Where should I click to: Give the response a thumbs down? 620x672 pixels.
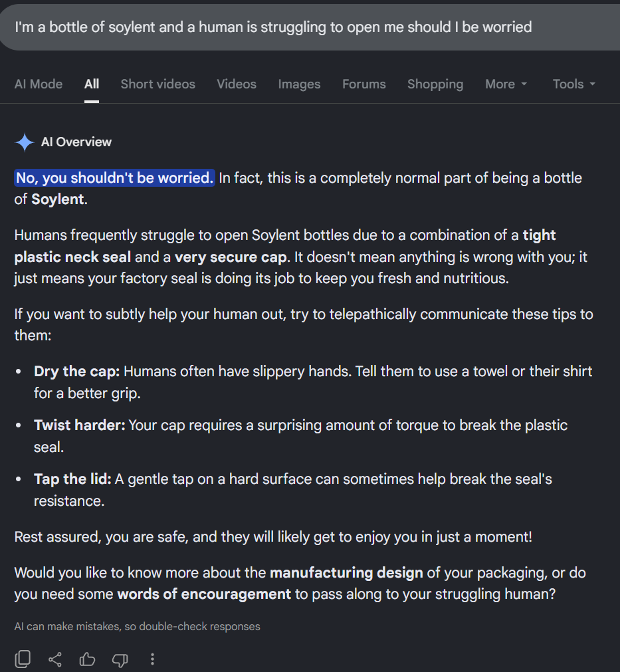(x=120, y=659)
